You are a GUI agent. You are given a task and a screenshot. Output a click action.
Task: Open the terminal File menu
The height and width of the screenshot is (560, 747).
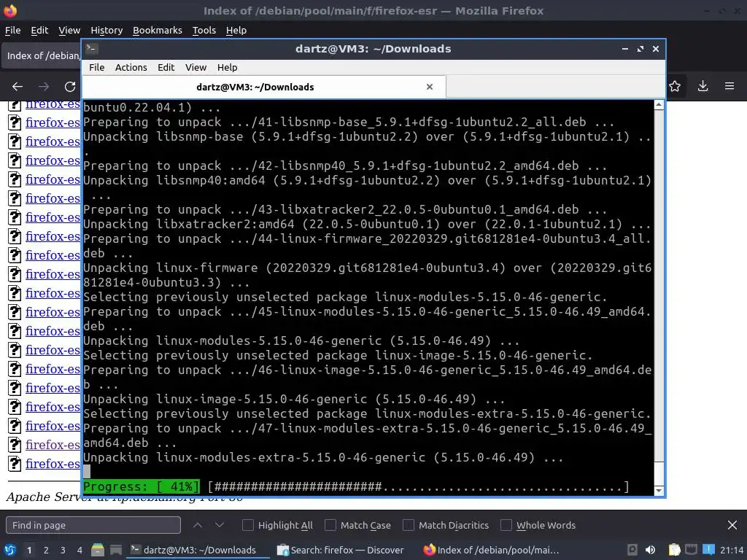point(97,67)
